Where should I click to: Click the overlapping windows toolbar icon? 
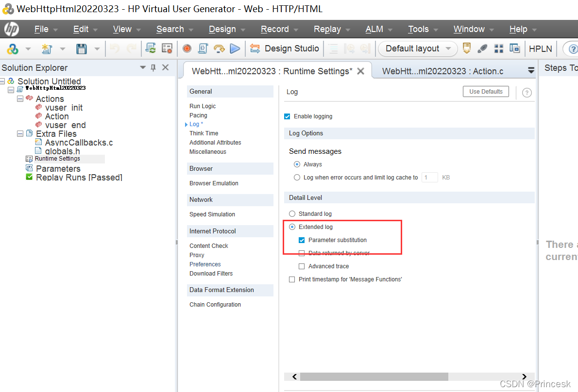pyautogui.click(x=514, y=48)
